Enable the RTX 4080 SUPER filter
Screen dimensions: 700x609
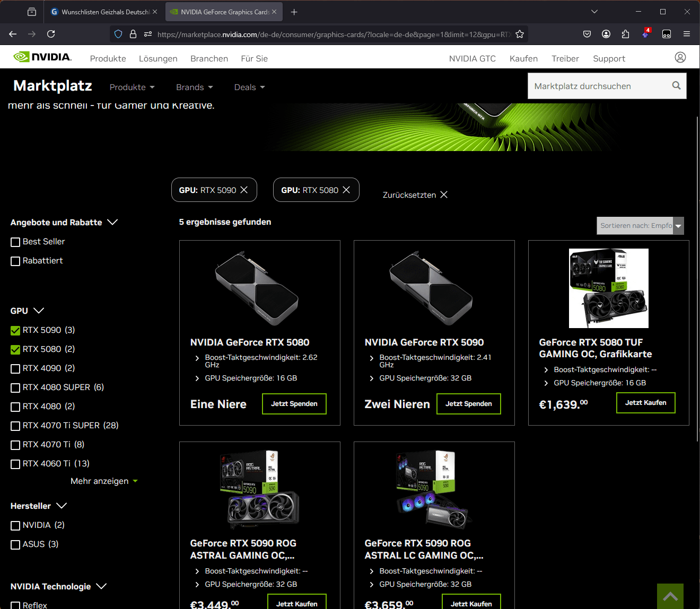[15, 388]
